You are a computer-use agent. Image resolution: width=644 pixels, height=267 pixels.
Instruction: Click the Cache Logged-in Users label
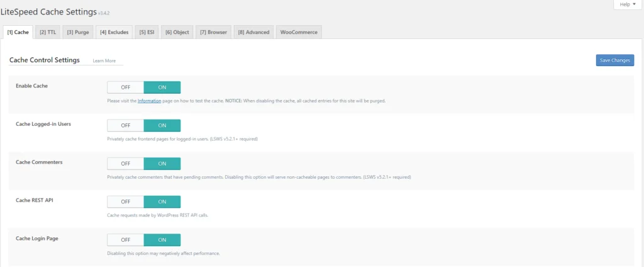[x=43, y=124]
